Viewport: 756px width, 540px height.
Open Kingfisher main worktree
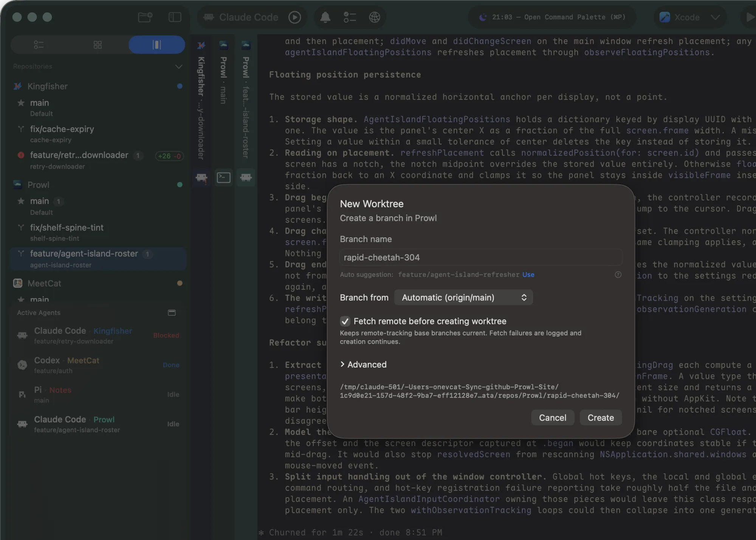tap(98, 107)
